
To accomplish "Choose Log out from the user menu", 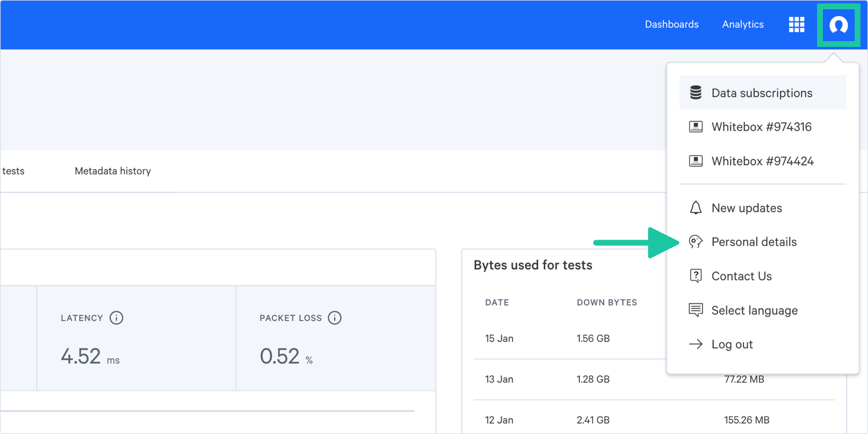I will coord(732,344).
